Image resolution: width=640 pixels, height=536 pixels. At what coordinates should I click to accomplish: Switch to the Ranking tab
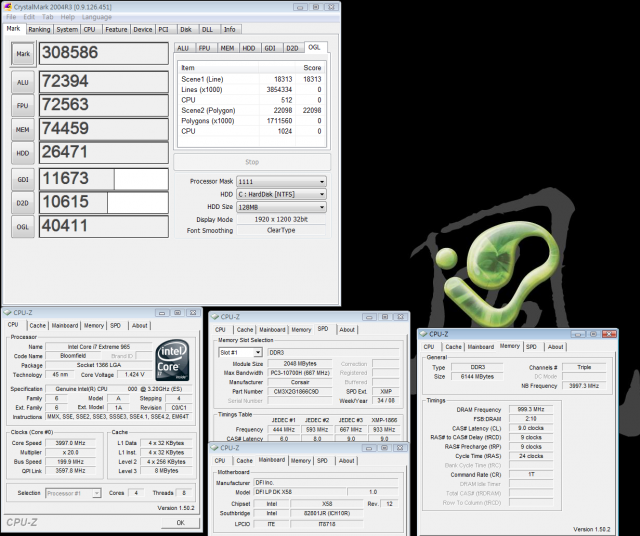(39, 29)
